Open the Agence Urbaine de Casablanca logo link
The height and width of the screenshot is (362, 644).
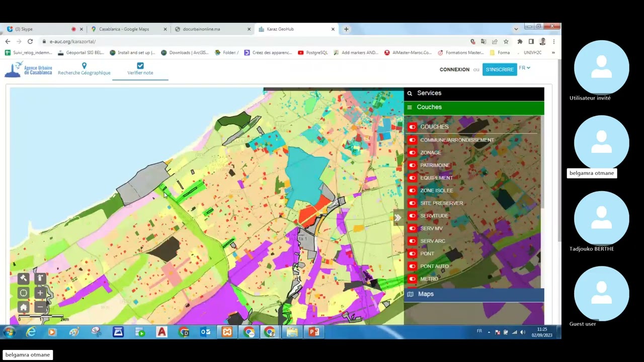[x=29, y=69]
